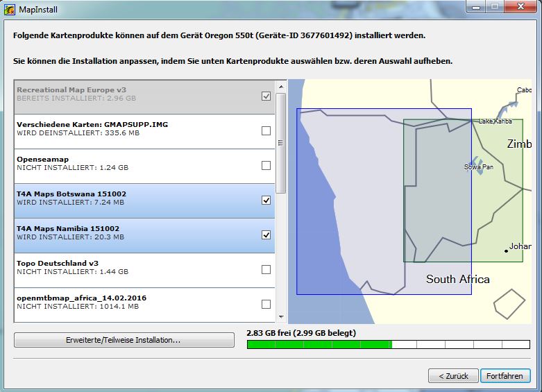The width and height of the screenshot is (542, 392).
Task: Enable the Openseamap checkbox
Action: pyautogui.click(x=266, y=166)
